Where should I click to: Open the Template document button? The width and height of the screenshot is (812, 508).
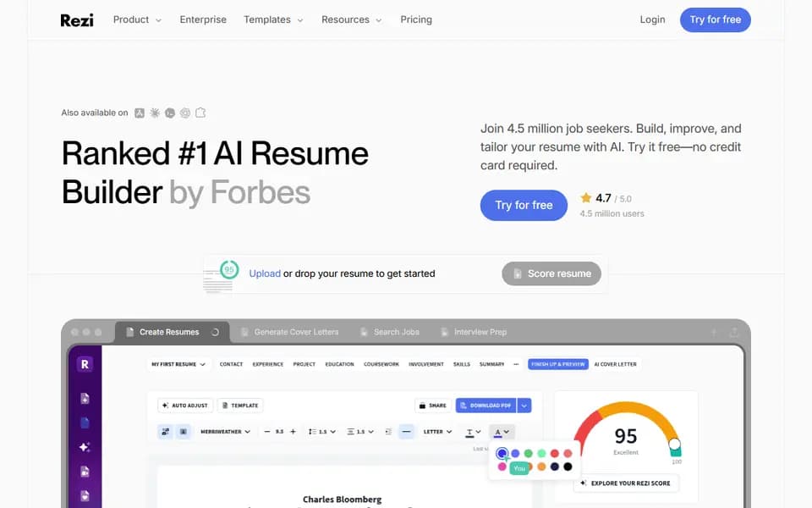pyautogui.click(x=240, y=406)
